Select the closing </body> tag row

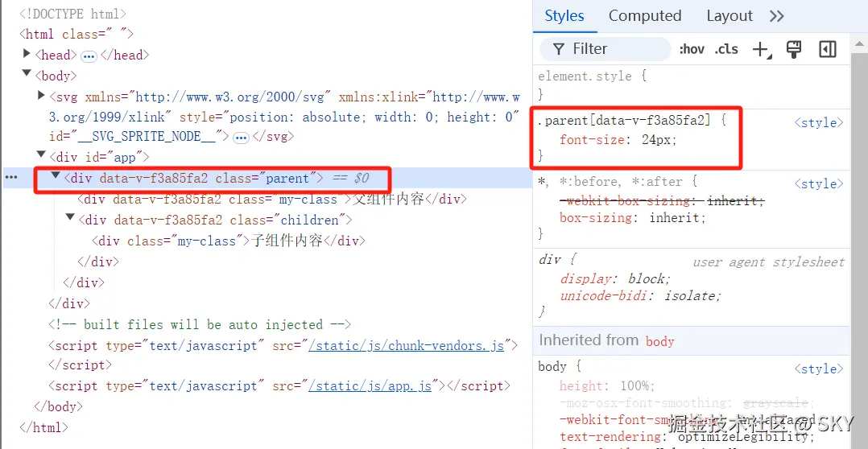click(58, 406)
